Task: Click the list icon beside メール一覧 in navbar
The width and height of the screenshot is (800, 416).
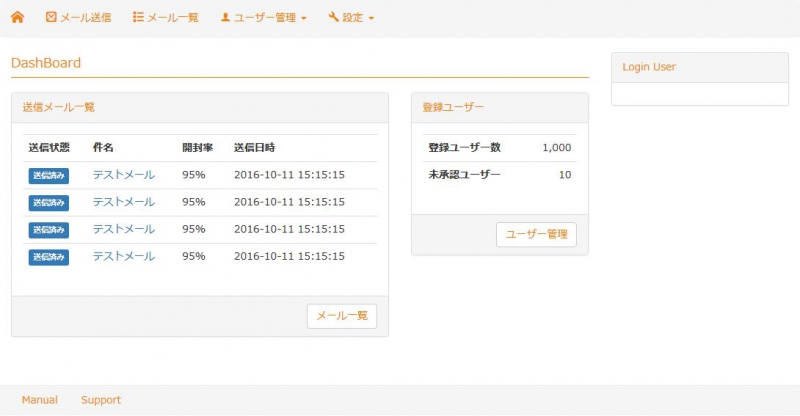Action: coord(138,18)
